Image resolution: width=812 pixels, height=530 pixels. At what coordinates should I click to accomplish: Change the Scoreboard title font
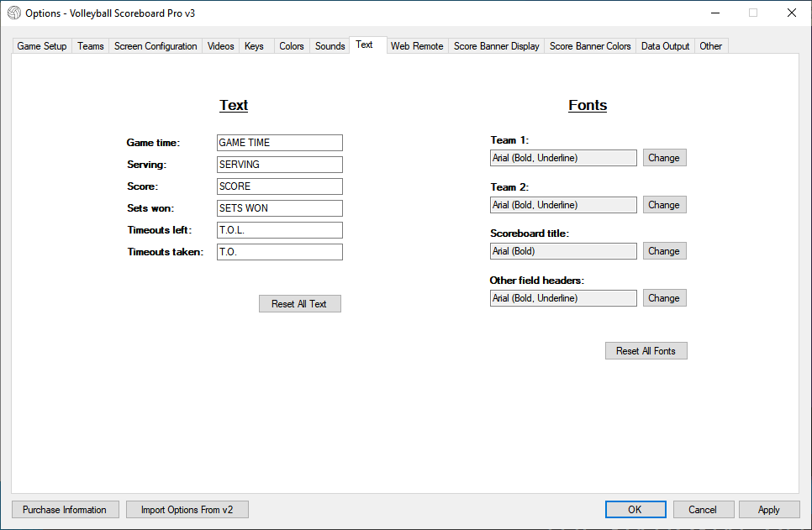click(664, 251)
